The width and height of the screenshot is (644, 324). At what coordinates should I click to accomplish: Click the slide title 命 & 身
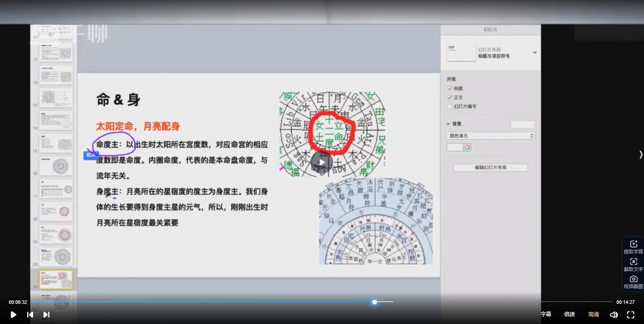point(118,100)
